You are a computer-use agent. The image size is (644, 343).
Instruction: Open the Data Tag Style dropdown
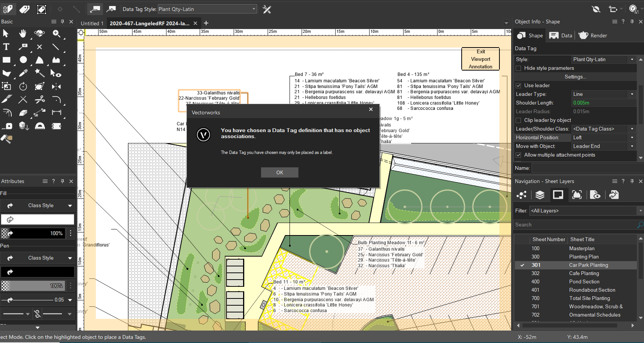click(207, 9)
